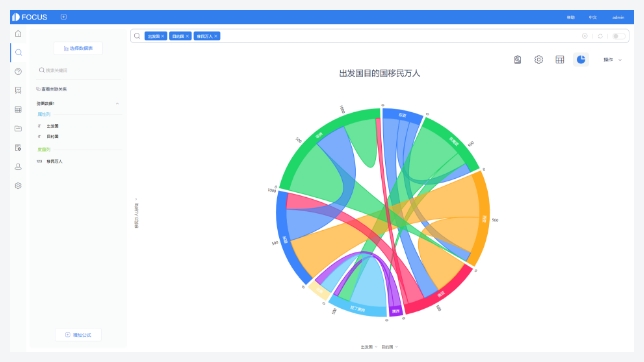Click the magnifier icon inside the query bar
The width and height of the screenshot is (644, 362).
click(x=137, y=36)
